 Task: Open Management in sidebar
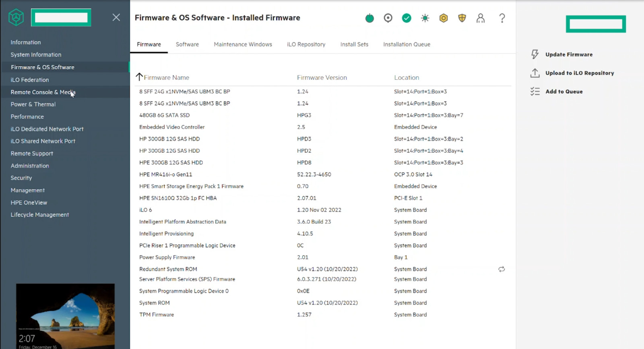point(28,190)
